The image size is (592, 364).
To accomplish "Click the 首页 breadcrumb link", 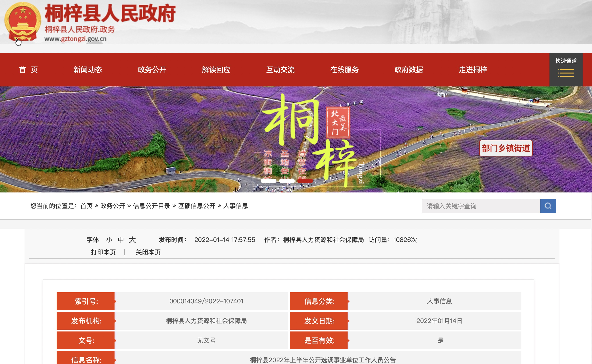I will [x=86, y=206].
